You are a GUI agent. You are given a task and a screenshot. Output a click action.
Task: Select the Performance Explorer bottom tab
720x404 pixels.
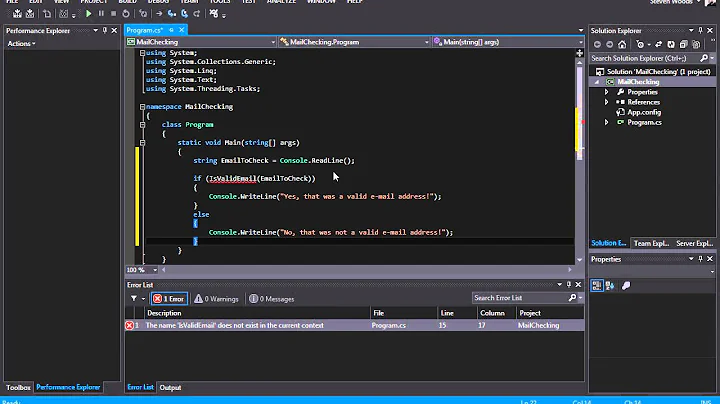(x=68, y=388)
